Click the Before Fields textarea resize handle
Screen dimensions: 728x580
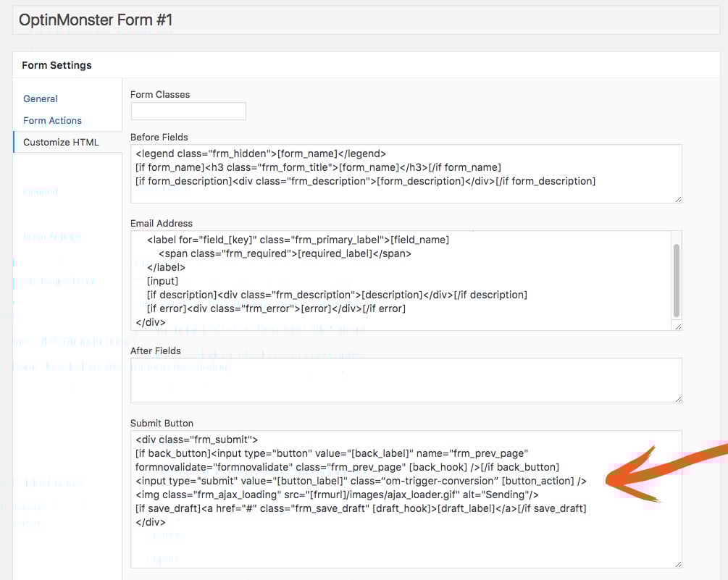pos(678,199)
